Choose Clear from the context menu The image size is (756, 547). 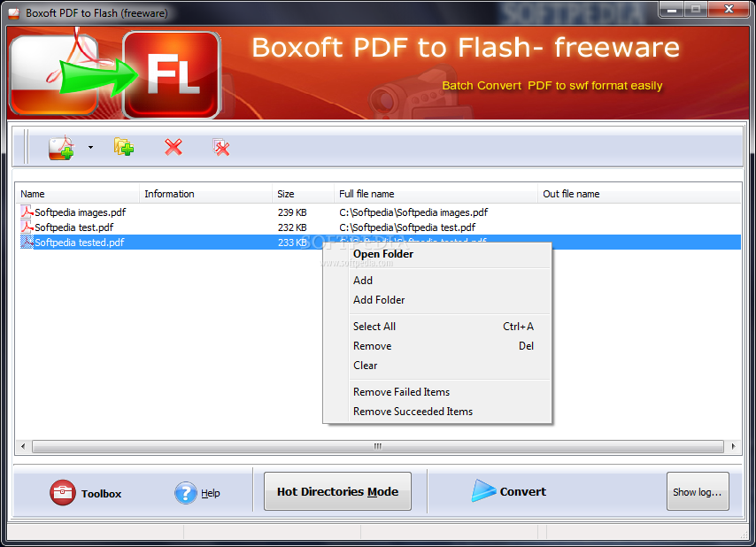point(436,366)
